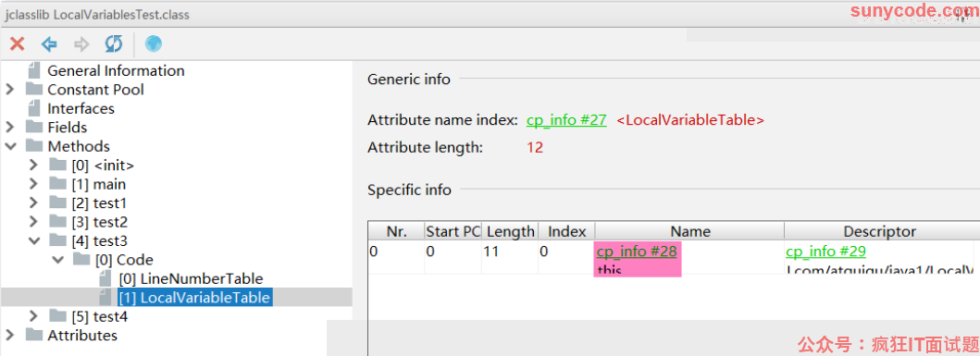Select the Attributes node
Image resolution: width=980 pixels, height=356 pixels.
coord(82,336)
